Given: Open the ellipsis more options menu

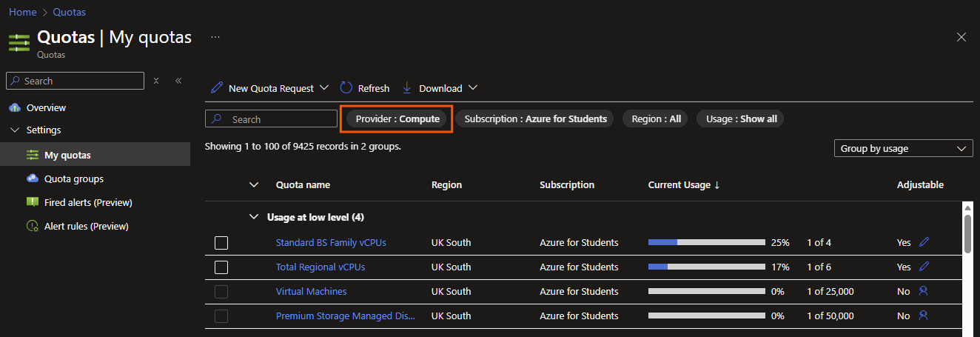Looking at the screenshot, I should coord(215,36).
